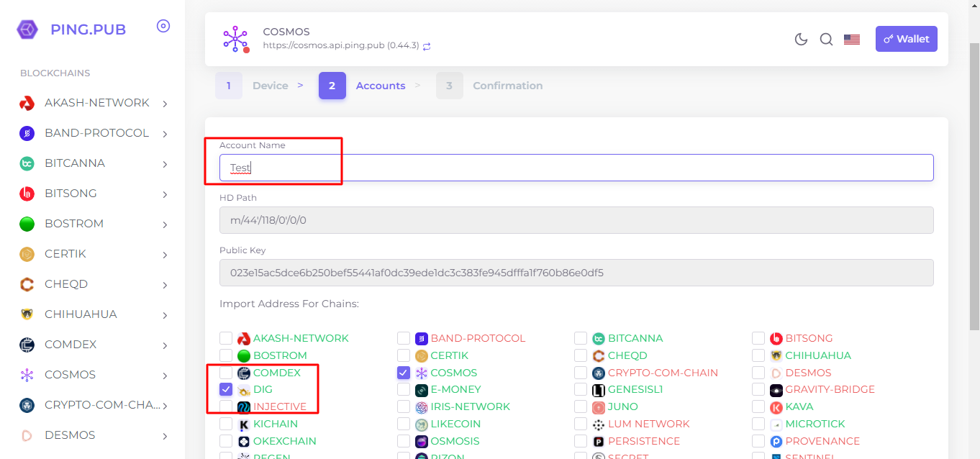
Task: Click the PING.PUB logo icon
Action: pos(27,29)
